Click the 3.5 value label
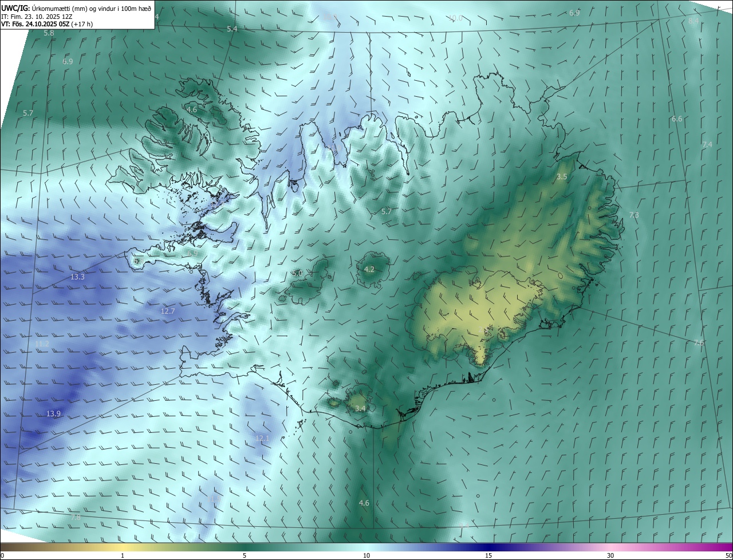This screenshot has width=733, height=560. coord(562,177)
